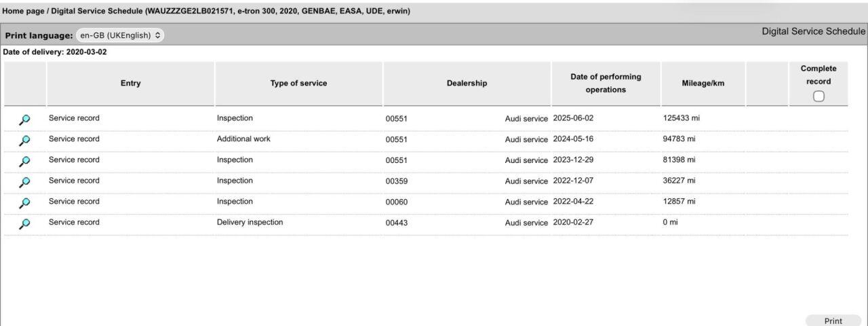Click the Type of service column header
The image size is (868, 326).
[x=298, y=84]
